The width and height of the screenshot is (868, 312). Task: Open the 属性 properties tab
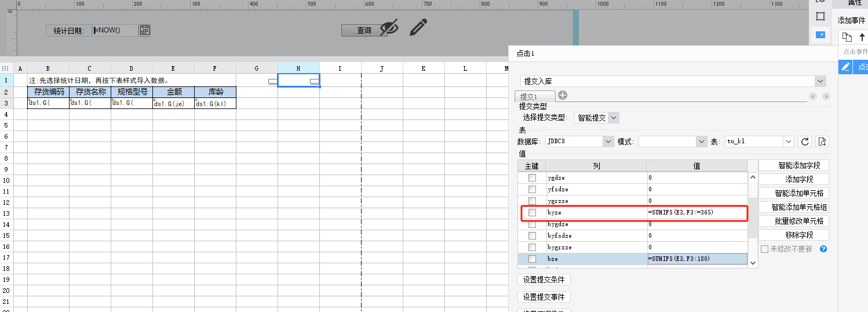tap(854, 3)
